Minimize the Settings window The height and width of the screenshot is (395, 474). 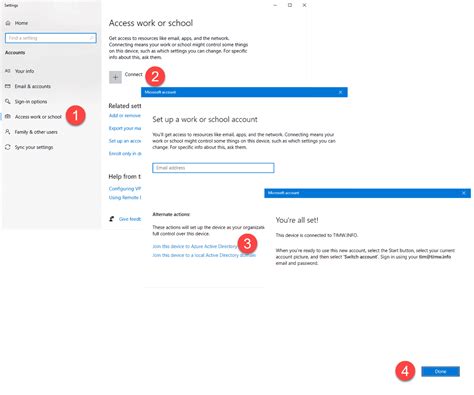275,5
